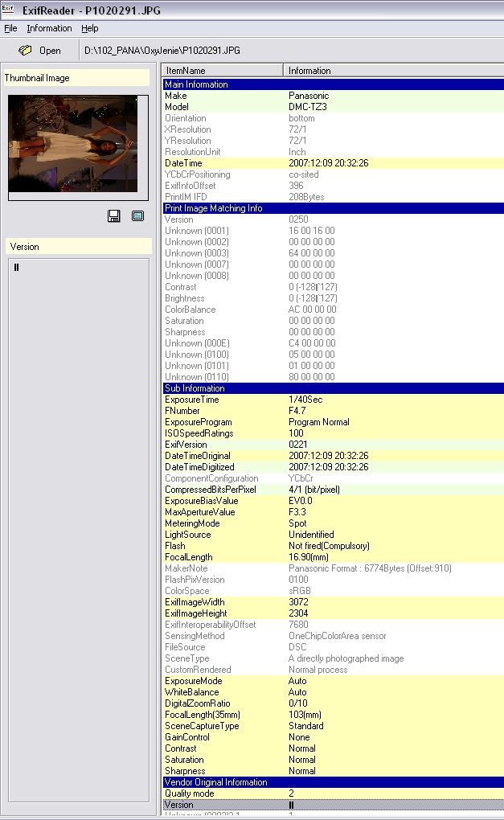Select the Print Image Matching Info header
The height and width of the screenshot is (820, 504).
coord(333,208)
